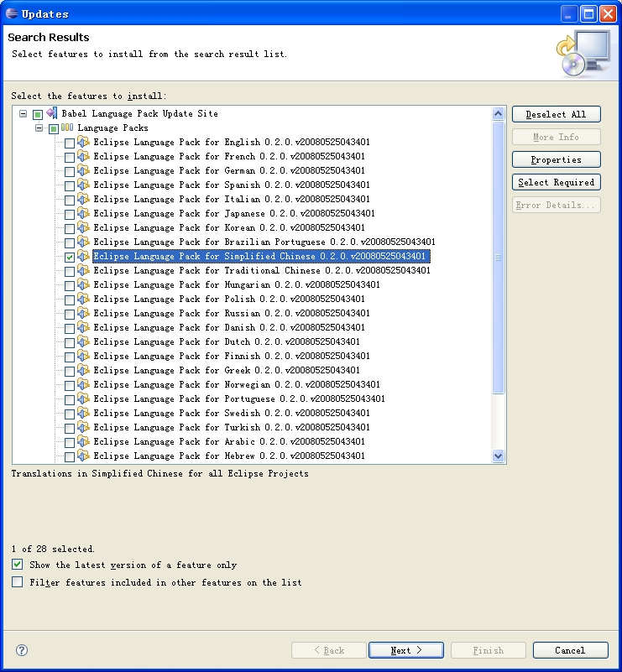Click the scrollbar down arrow in feature list
The width and height of the screenshot is (622, 672).
(498, 456)
